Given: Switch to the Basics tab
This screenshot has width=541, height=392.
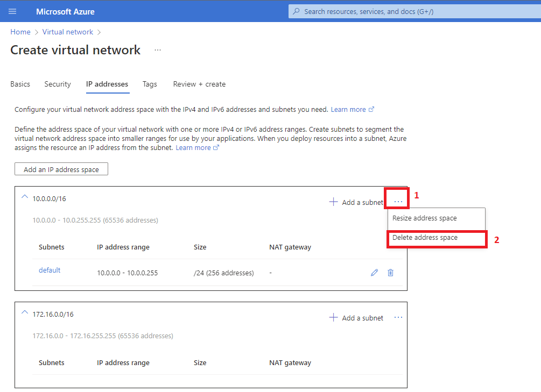Looking at the screenshot, I should (20, 84).
